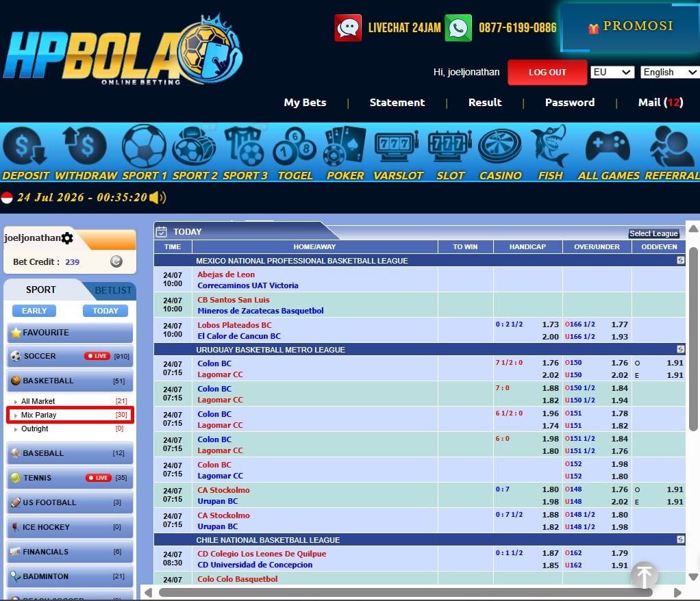The image size is (700, 601).
Task: Open the EU odds type dropdown
Action: click(x=612, y=73)
